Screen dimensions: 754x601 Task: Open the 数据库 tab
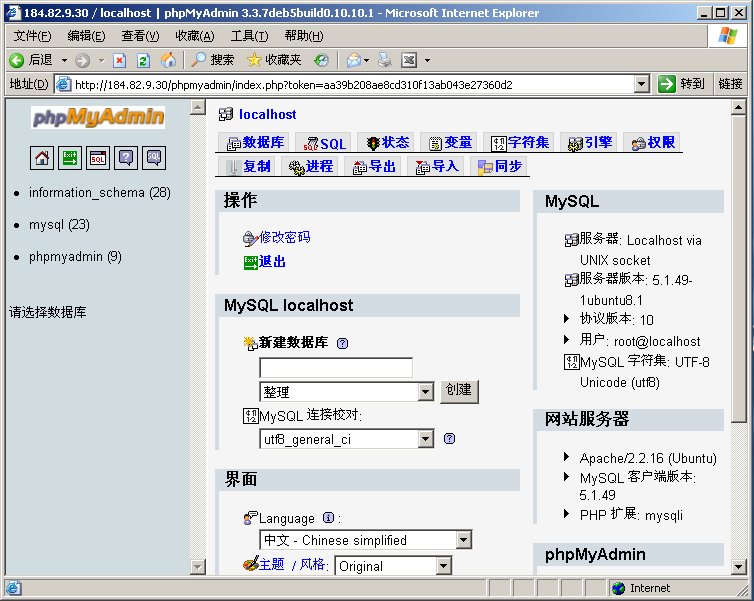(254, 142)
